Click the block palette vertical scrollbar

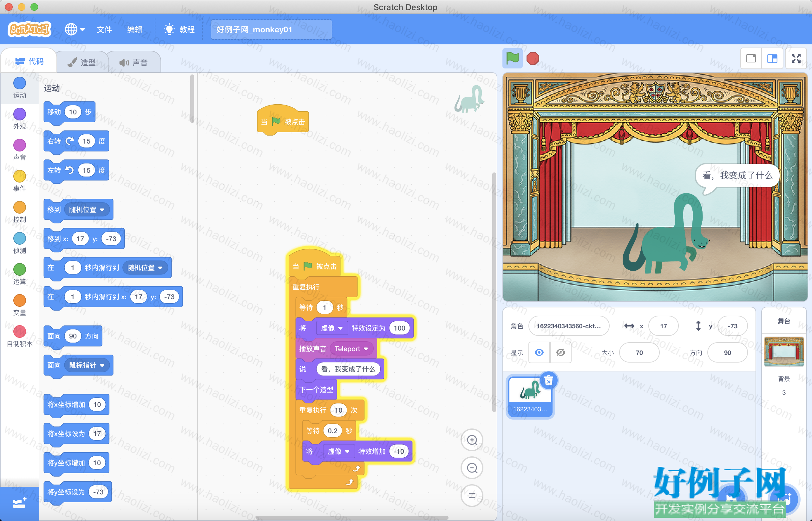[x=192, y=99]
